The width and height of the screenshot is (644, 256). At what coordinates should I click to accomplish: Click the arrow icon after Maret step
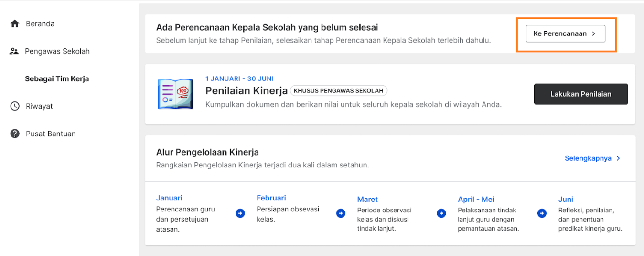(x=441, y=213)
